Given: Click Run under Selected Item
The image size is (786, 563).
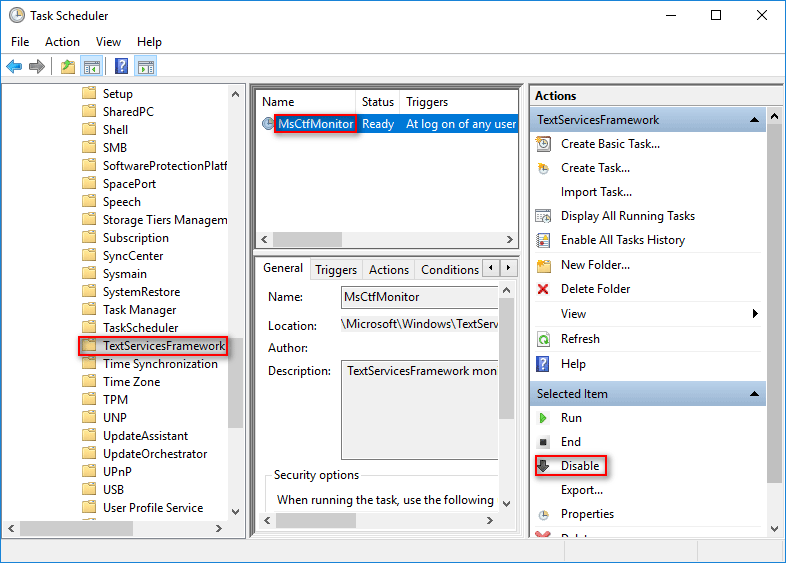Looking at the screenshot, I should point(571,418).
